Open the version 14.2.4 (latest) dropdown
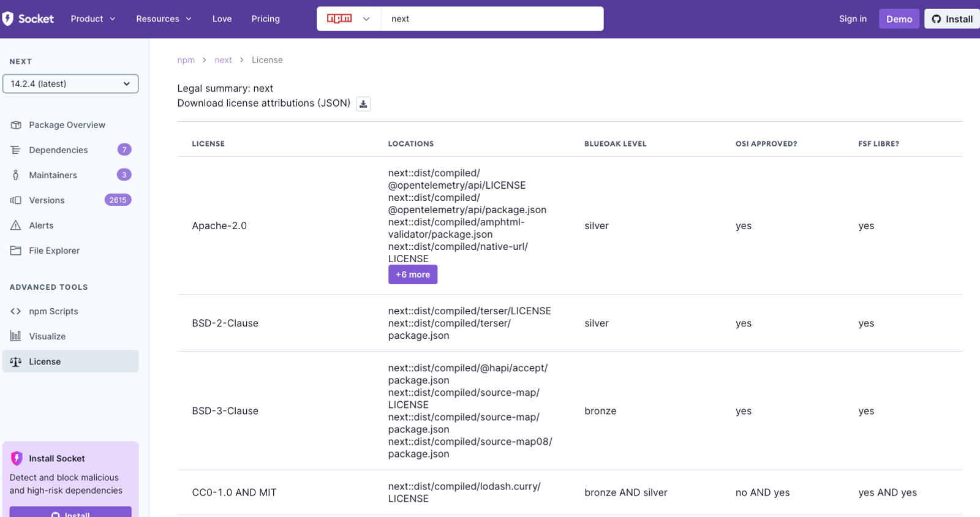 pos(70,84)
